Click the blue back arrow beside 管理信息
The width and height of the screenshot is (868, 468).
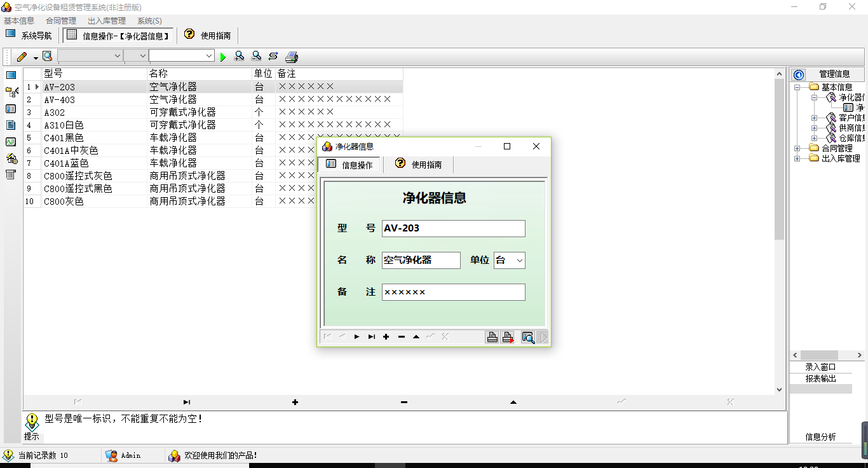[x=799, y=74]
